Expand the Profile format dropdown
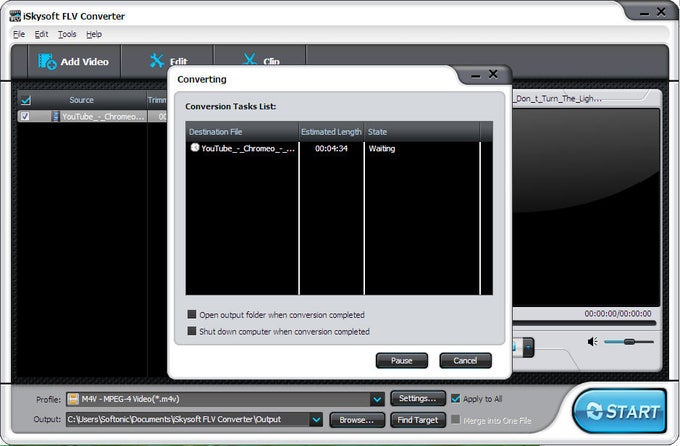Viewport: 680px width, 446px height. [377, 399]
